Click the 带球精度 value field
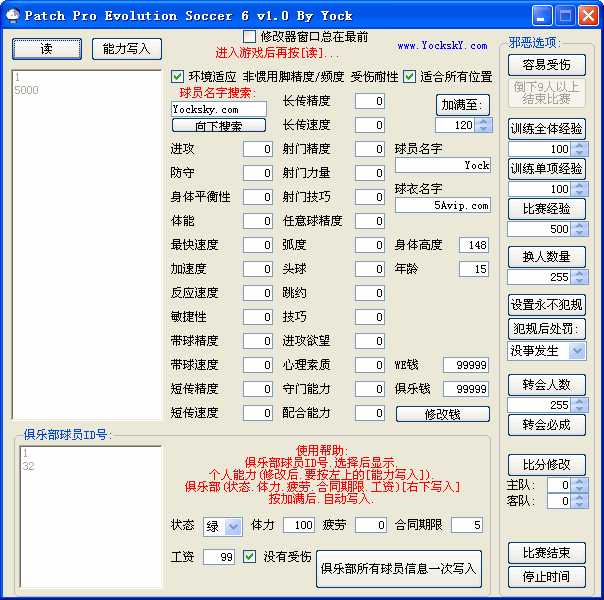The image size is (604, 600). (258, 341)
